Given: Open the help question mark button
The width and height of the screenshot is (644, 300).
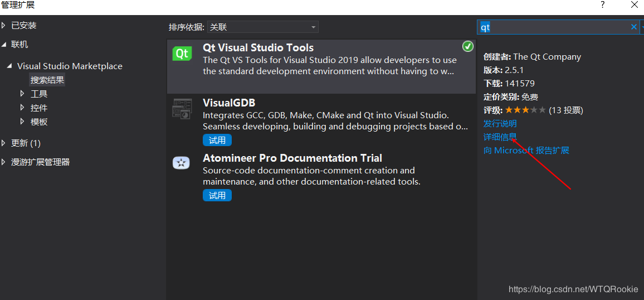Looking at the screenshot, I should click(602, 5).
